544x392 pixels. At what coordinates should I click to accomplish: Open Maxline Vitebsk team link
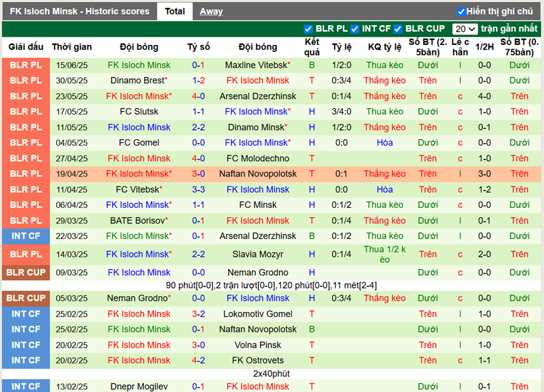pyautogui.click(x=258, y=65)
